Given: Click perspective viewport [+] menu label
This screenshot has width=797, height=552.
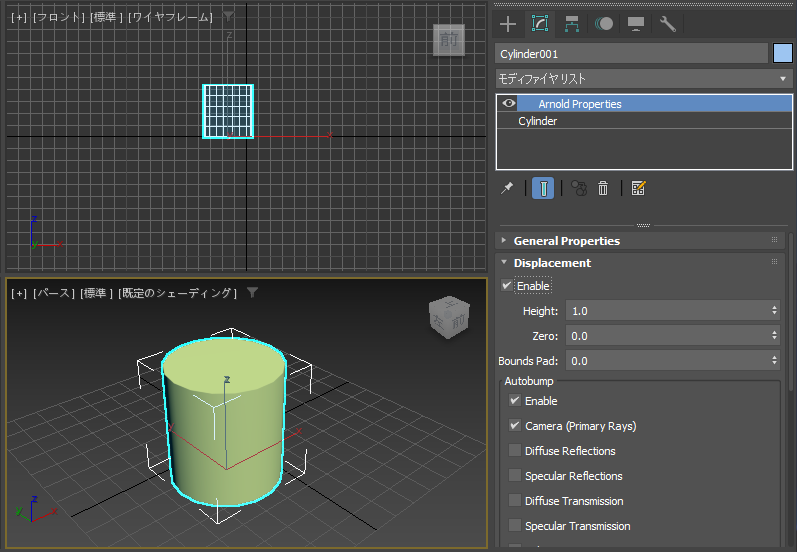Looking at the screenshot, I should pyautogui.click(x=19, y=293).
